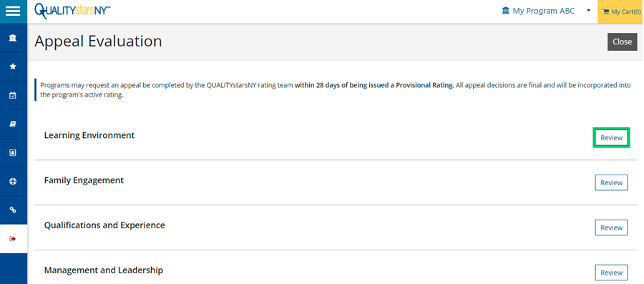Review Management and Leadership section

[x=611, y=273]
